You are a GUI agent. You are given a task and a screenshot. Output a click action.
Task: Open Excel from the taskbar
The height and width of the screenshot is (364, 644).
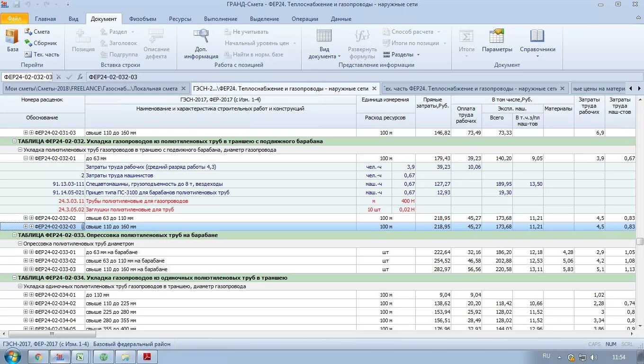[x=81, y=357]
